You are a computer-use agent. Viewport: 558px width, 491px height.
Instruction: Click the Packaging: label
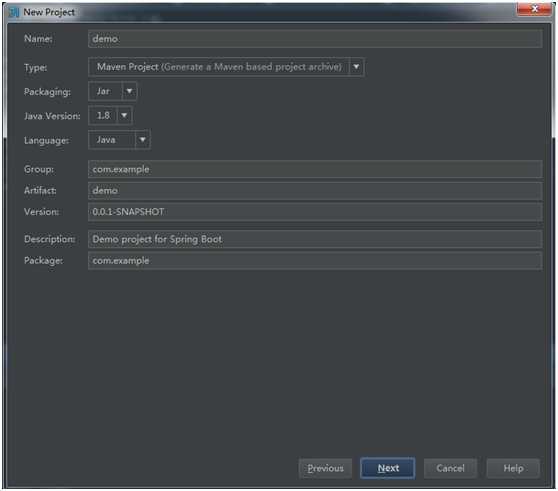pyautogui.click(x=47, y=92)
